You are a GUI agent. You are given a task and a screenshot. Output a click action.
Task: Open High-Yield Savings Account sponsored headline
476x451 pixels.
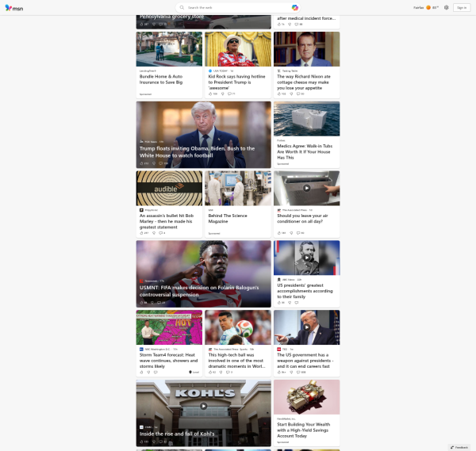click(304, 430)
